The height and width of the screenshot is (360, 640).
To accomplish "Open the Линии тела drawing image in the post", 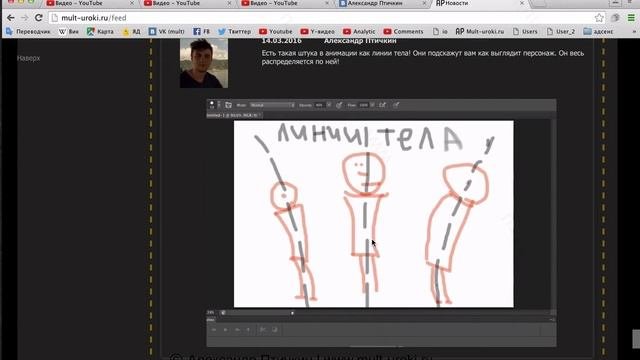I will (381, 222).
